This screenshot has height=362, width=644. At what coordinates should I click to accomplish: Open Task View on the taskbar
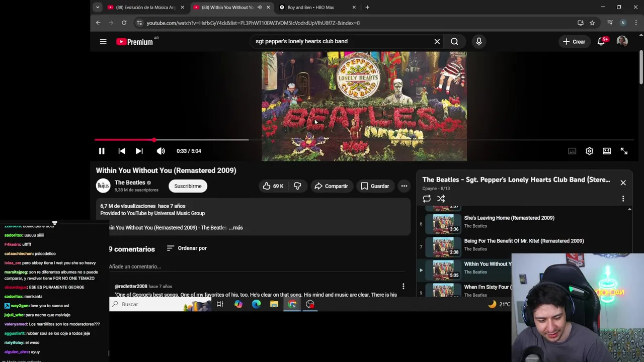tap(220, 304)
